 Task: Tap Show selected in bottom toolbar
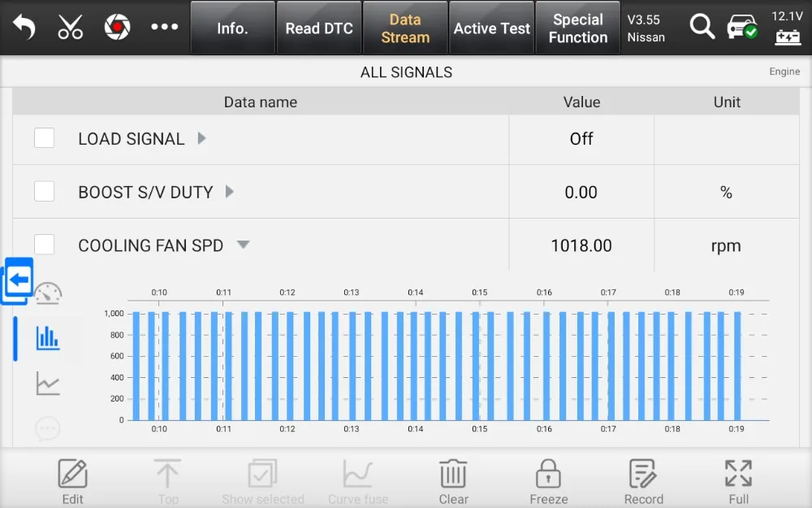point(263,481)
